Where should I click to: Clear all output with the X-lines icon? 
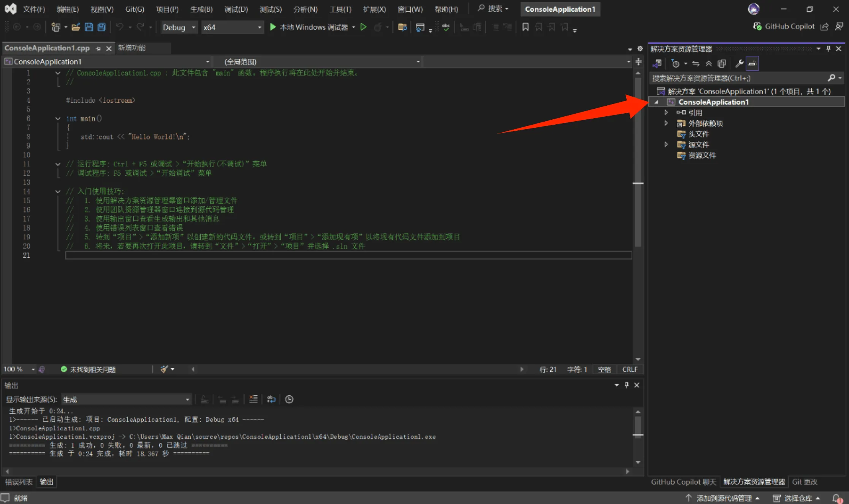[x=253, y=399]
